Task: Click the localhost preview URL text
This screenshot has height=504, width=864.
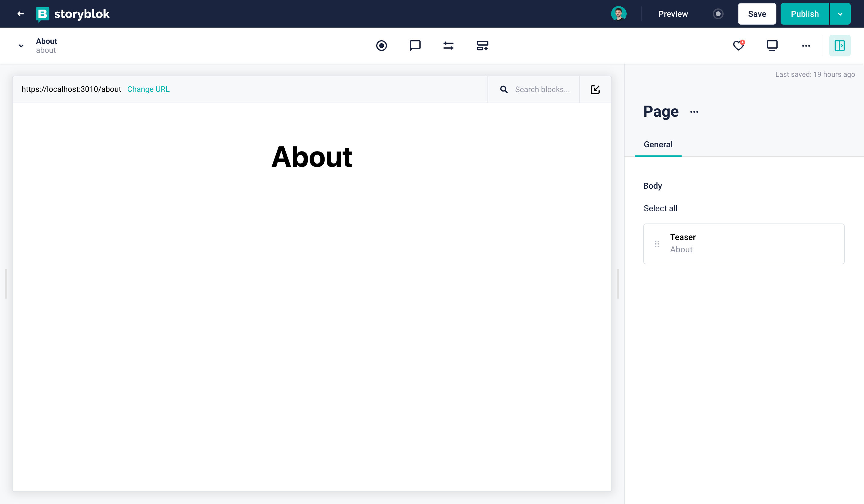Action: (71, 89)
